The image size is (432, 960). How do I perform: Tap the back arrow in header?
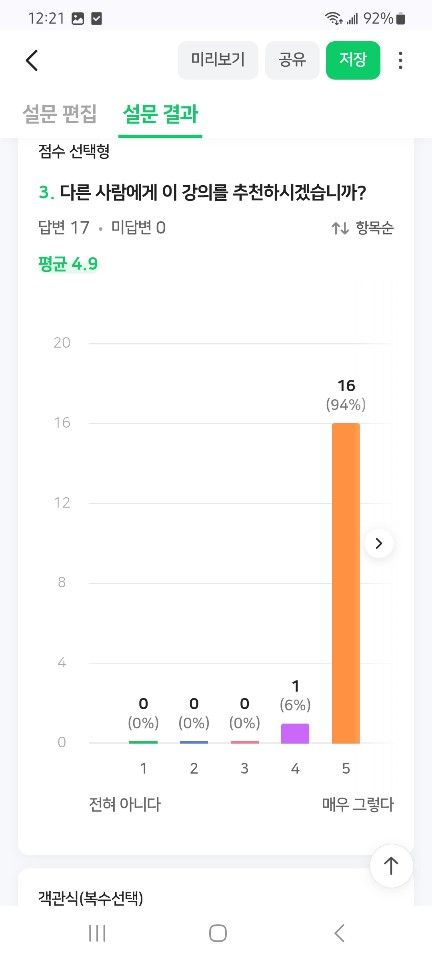pos(32,60)
